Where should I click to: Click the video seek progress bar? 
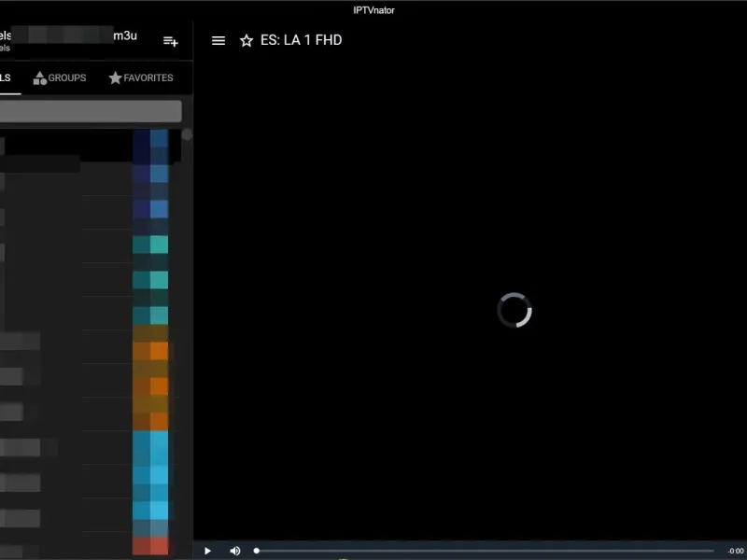pyautogui.click(x=485, y=551)
